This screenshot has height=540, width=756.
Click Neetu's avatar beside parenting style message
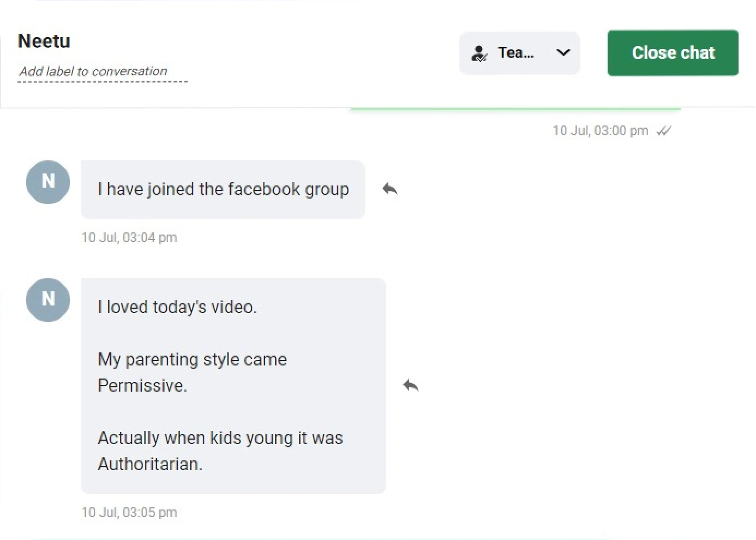(48, 299)
